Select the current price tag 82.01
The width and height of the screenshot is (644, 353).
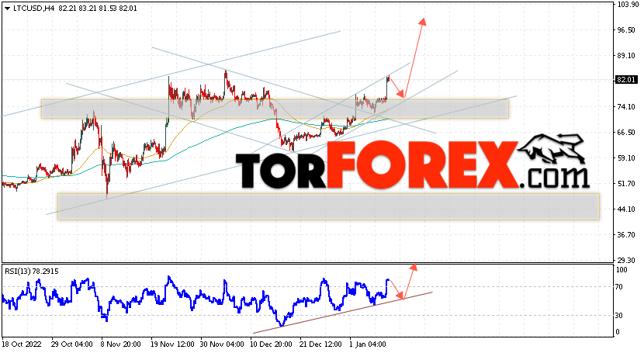(x=625, y=80)
